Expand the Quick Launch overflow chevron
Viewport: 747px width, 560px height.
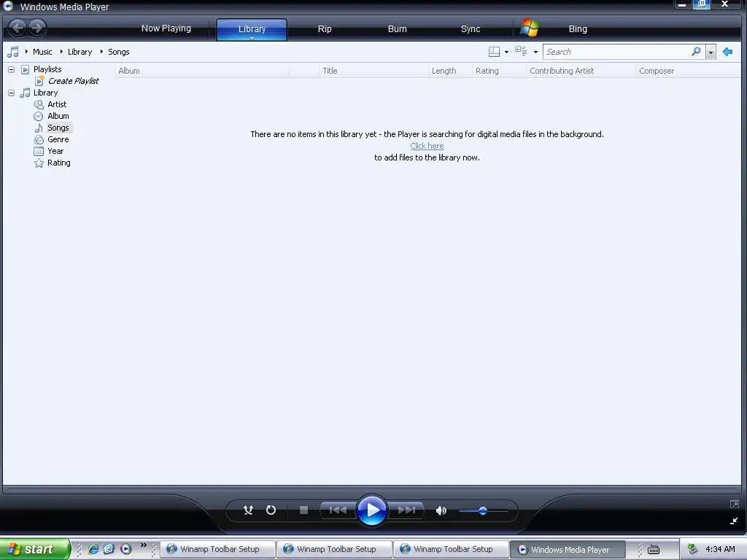point(144,545)
